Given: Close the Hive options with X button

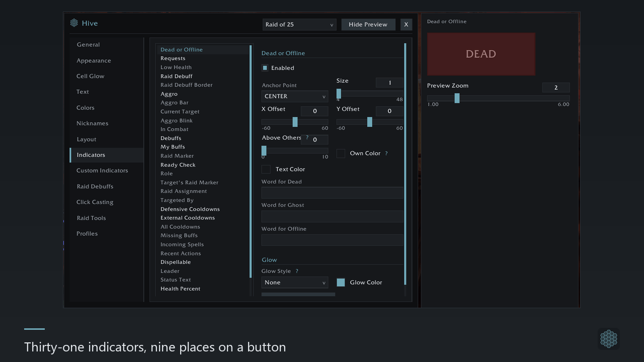Looking at the screenshot, I should tap(406, 25).
